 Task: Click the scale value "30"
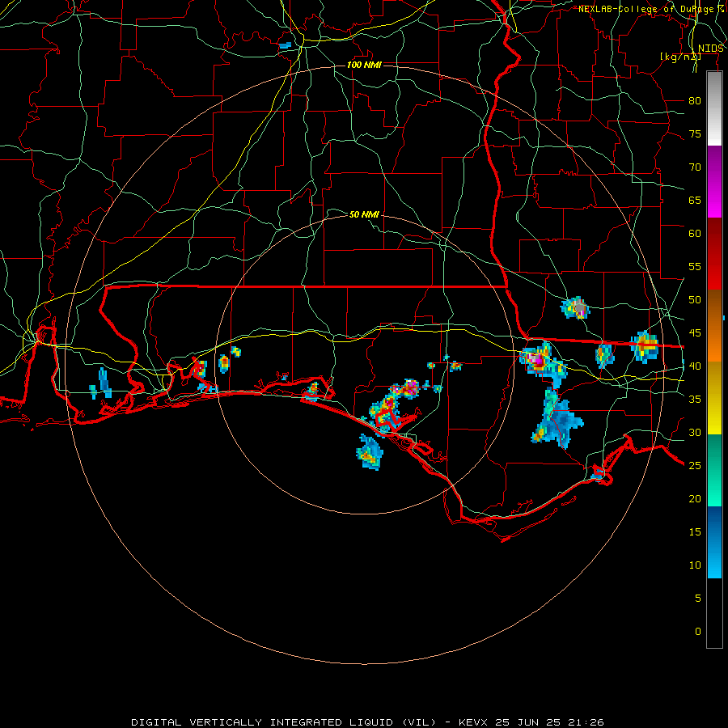pos(695,432)
